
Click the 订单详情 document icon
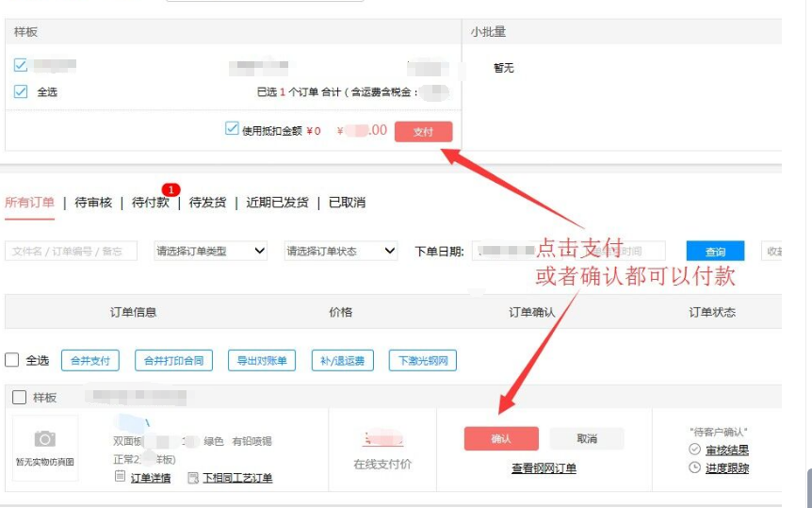[120, 477]
